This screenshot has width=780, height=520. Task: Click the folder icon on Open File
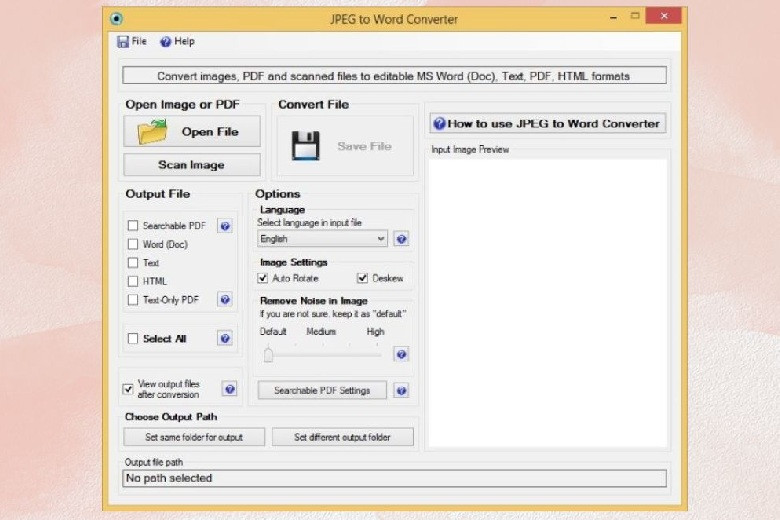point(152,131)
